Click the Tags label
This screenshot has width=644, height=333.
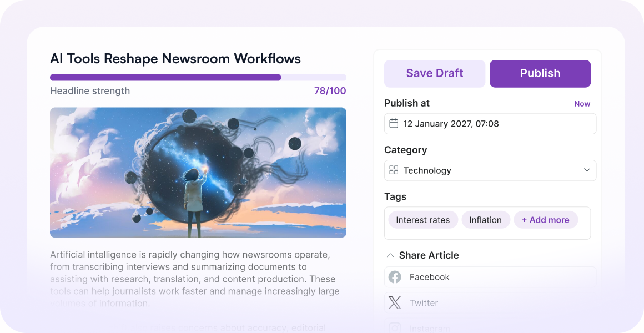[395, 196]
